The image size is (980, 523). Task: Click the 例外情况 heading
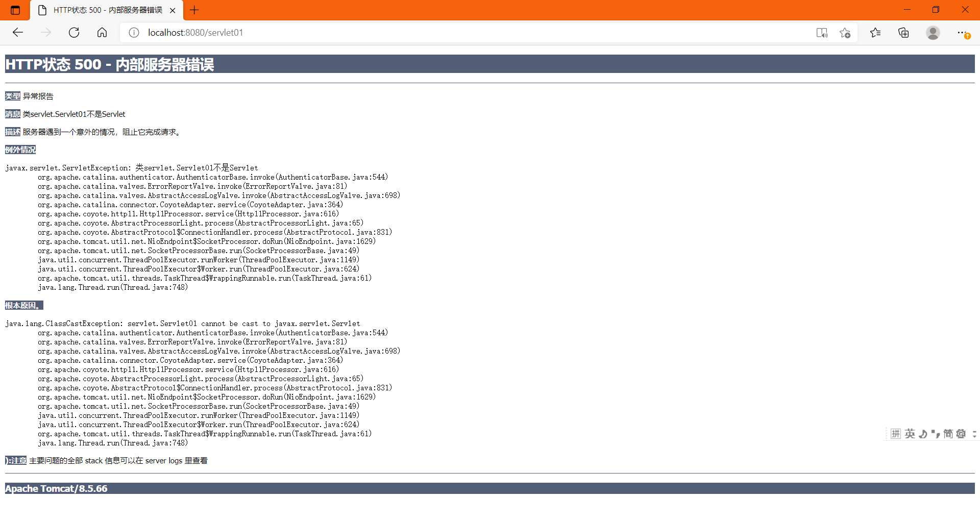pyautogui.click(x=20, y=150)
